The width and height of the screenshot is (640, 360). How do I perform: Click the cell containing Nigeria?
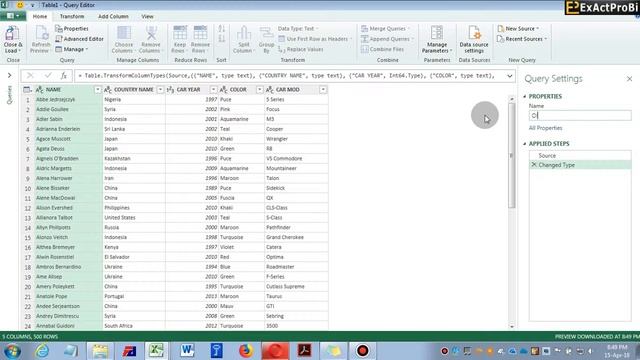(x=134, y=99)
